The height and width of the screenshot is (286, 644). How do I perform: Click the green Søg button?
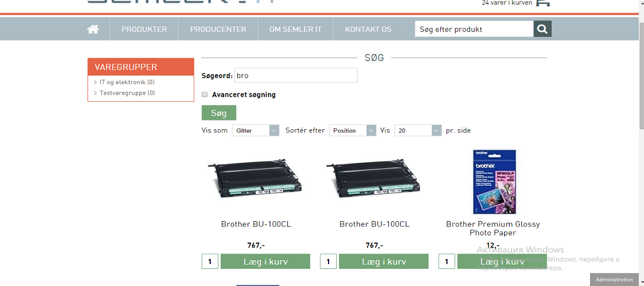coord(219,113)
